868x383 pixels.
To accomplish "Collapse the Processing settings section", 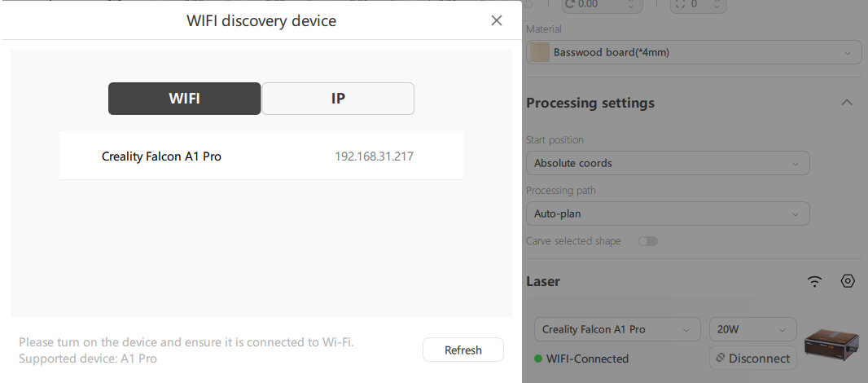I will (x=847, y=103).
